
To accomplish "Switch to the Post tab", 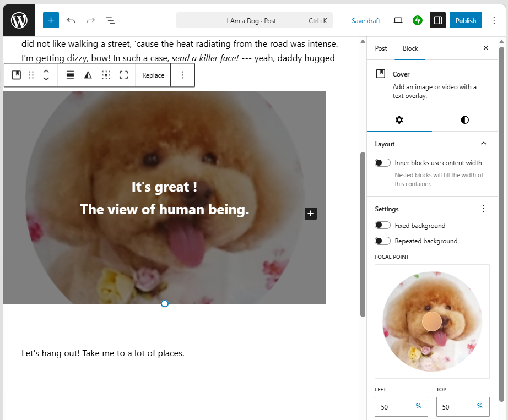I will click(x=381, y=48).
